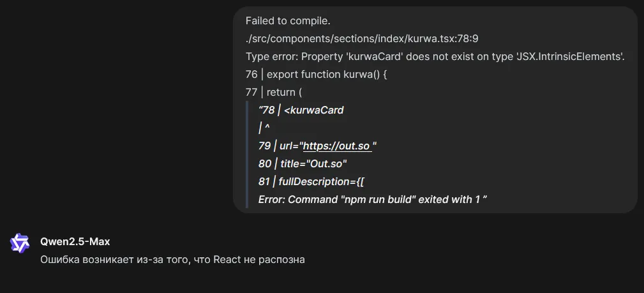Click the 'Failed to compile.' line

point(288,20)
